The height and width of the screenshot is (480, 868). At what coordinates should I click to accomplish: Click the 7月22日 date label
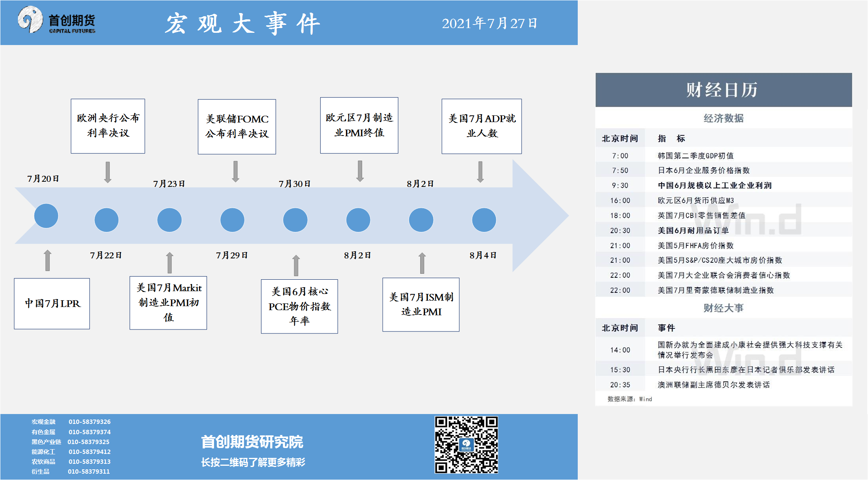pyautogui.click(x=106, y=255)
